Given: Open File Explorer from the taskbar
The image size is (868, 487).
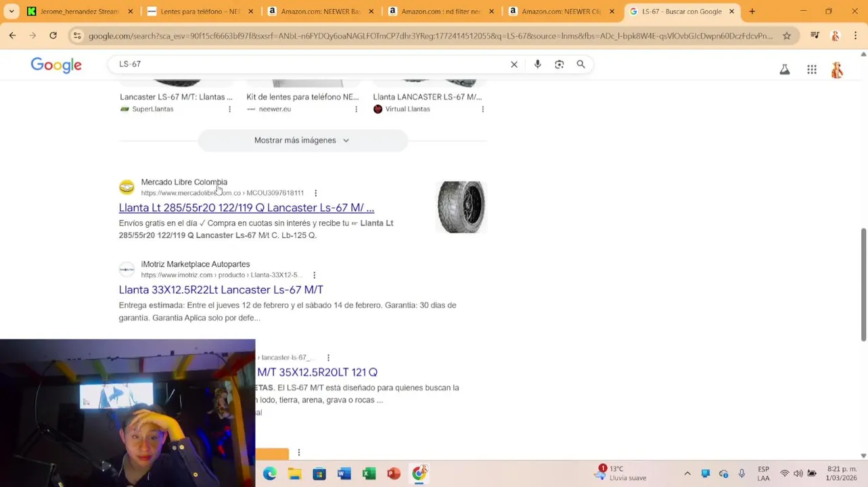Looking at the screenshot, I should coord(294,473).
